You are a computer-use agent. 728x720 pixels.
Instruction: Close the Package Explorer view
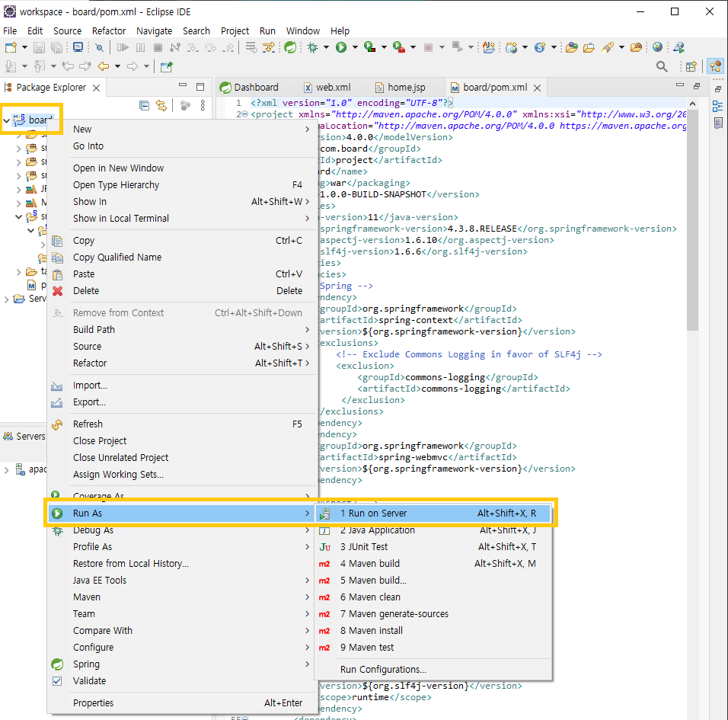[96, 88]
